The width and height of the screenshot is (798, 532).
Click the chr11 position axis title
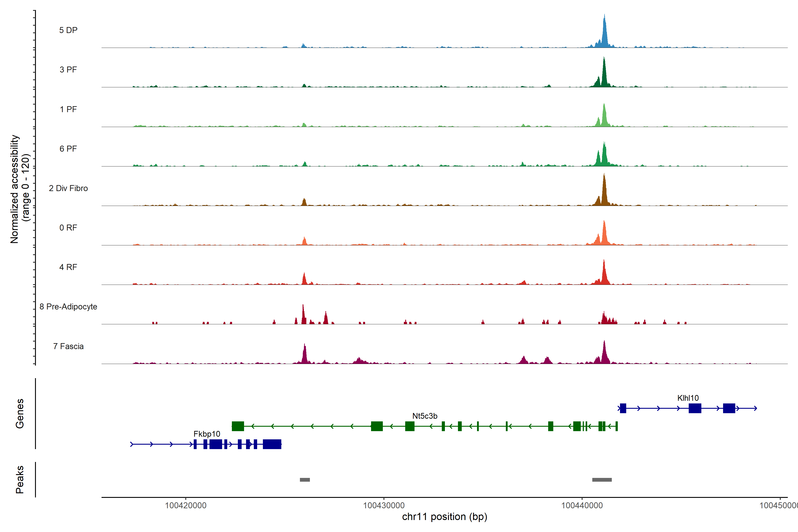(444, 517)
